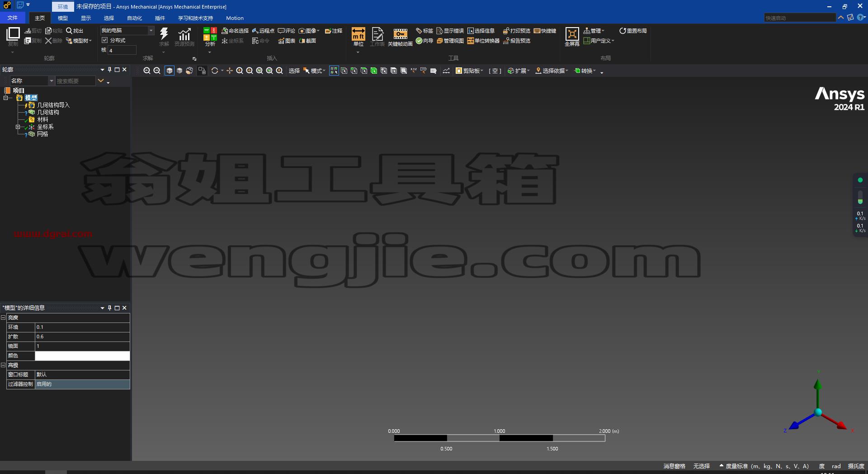
Task: Click the 单位 units icon
Action: pyautogui.click(x=359, y=34)
